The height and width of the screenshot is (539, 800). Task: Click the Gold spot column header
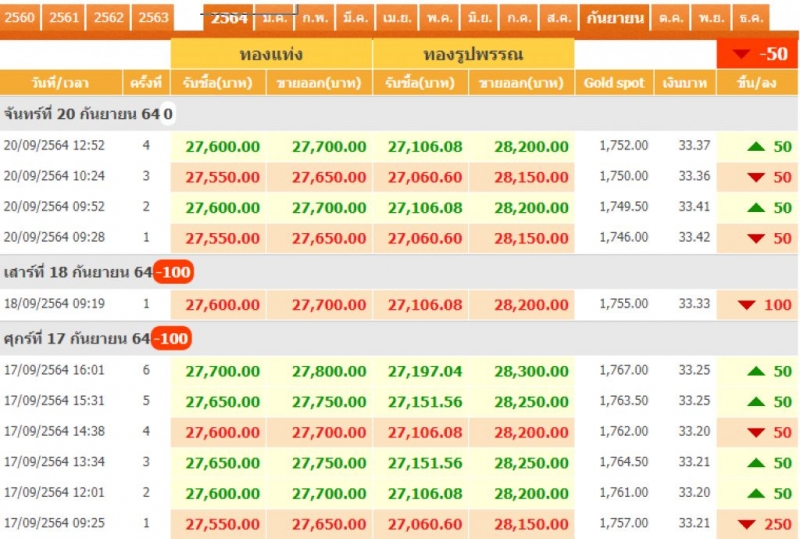614,83
